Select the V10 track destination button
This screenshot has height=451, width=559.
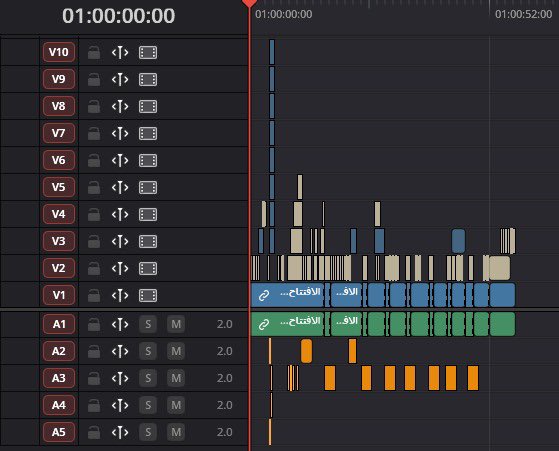point(59,52)
